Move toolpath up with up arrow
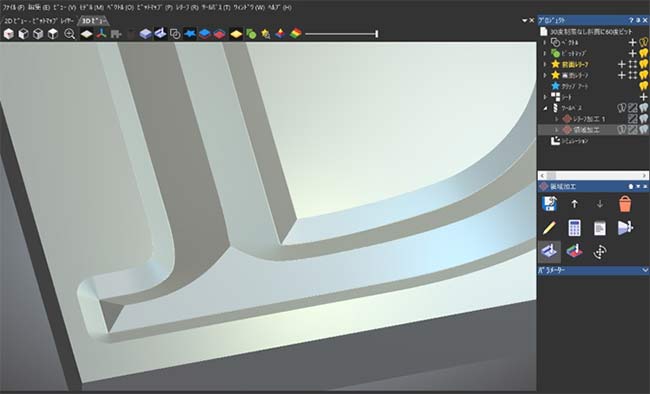The width and height of the screenshot is (650, 394). (x=574, y=204)
